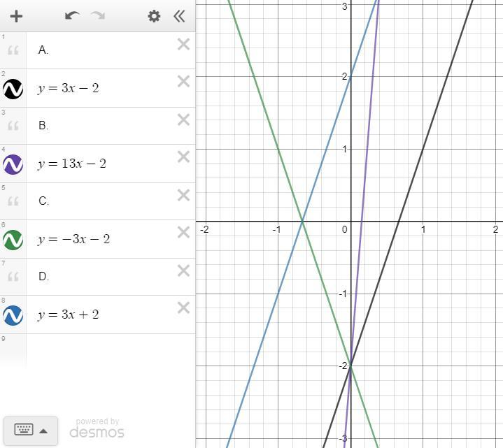The height and width of the screenshot is (448, 503).
Task: Open the on-screen keyboard
Action: coord(24,429)
